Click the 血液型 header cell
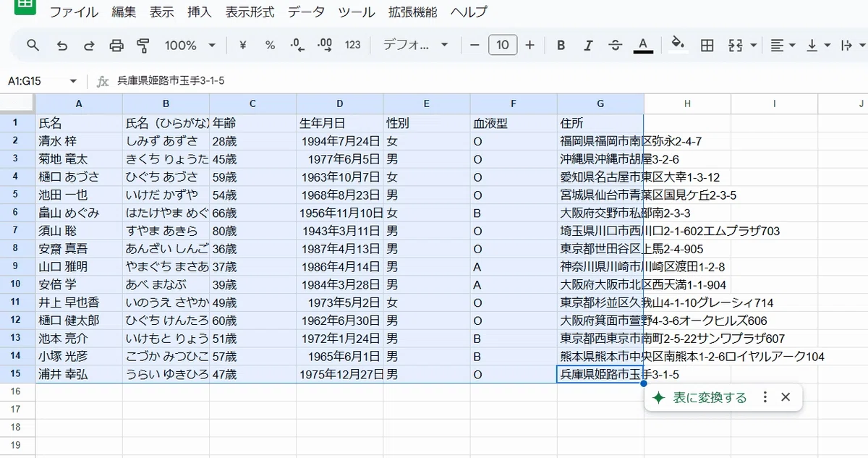868x458 pixels. pos(514,123)
